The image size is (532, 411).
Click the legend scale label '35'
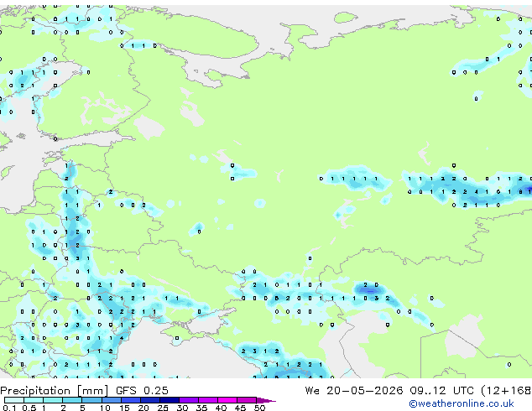pos(201,408)
